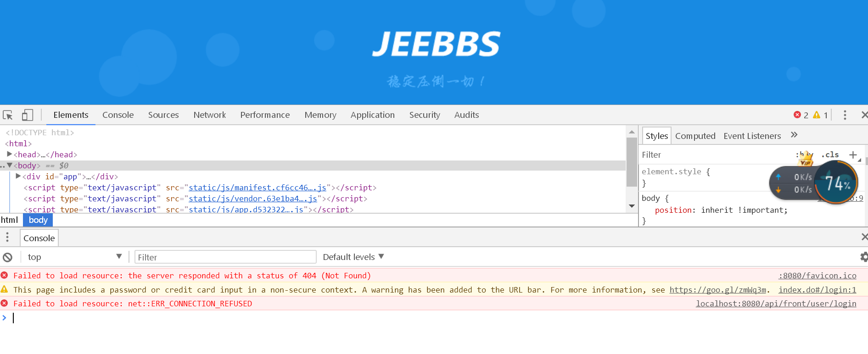This screenshot has height=354, width=868.
Task: Open the DevTools three-dot customize menu
Action: tap(845, 115)
